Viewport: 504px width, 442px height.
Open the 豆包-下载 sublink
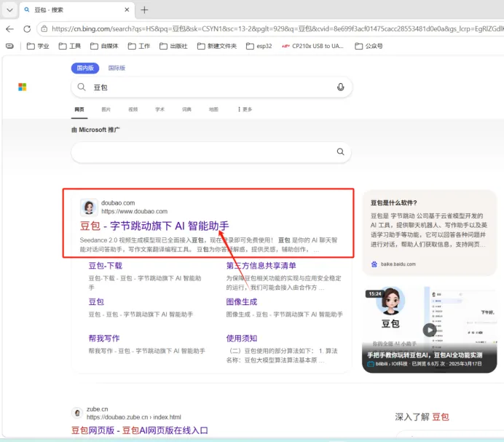click(x=106, y=266)
